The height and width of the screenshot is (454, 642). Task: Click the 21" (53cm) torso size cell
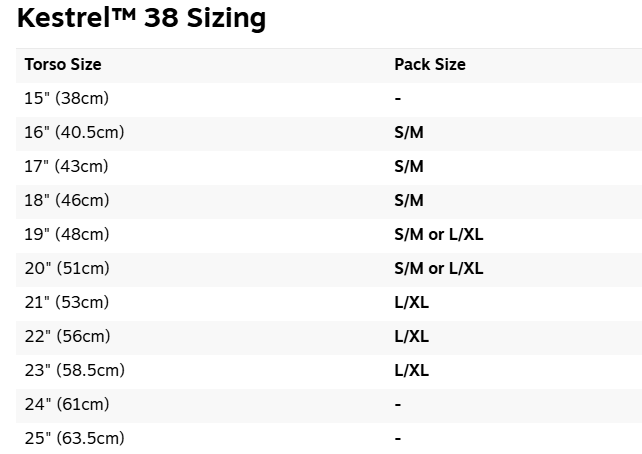[x=67, y=303]
